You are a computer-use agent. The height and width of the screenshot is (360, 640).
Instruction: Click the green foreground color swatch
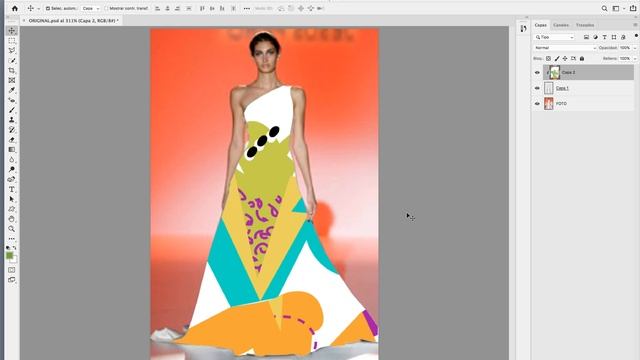coord(9,256)
